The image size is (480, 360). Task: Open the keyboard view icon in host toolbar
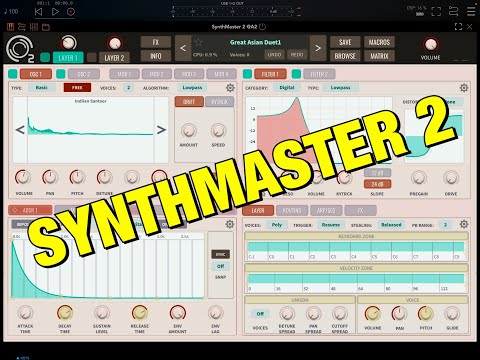tap(11, 27)
